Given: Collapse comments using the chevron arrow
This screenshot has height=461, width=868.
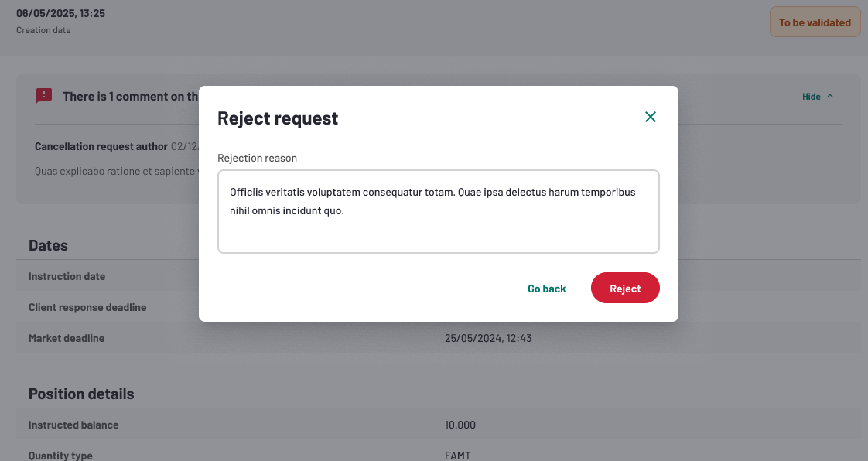Looking at the screenshot, I should [830, 96].
